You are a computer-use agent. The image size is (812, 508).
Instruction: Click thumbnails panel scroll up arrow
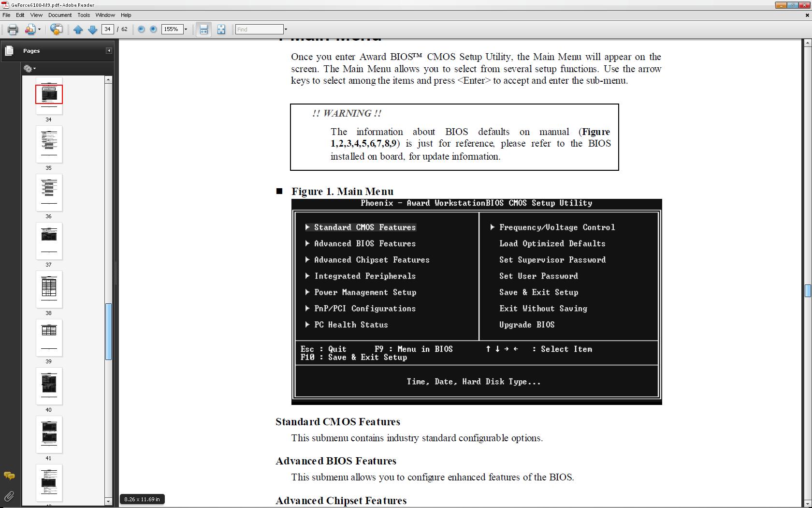pos(109,80)
